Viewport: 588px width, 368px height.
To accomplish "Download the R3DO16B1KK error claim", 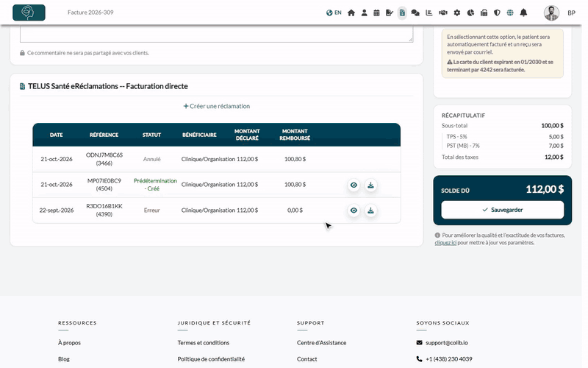I will [370, 210].
